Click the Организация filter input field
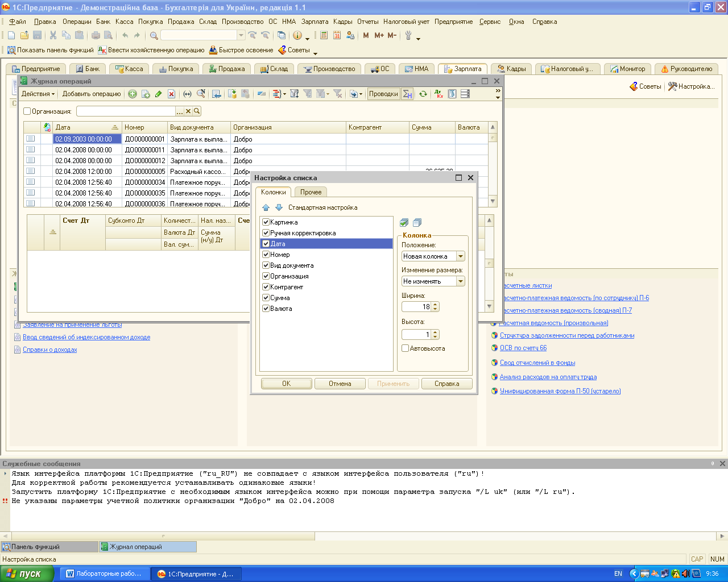The width and height of the screenshot is (728, 582). (x=126, y=111)
